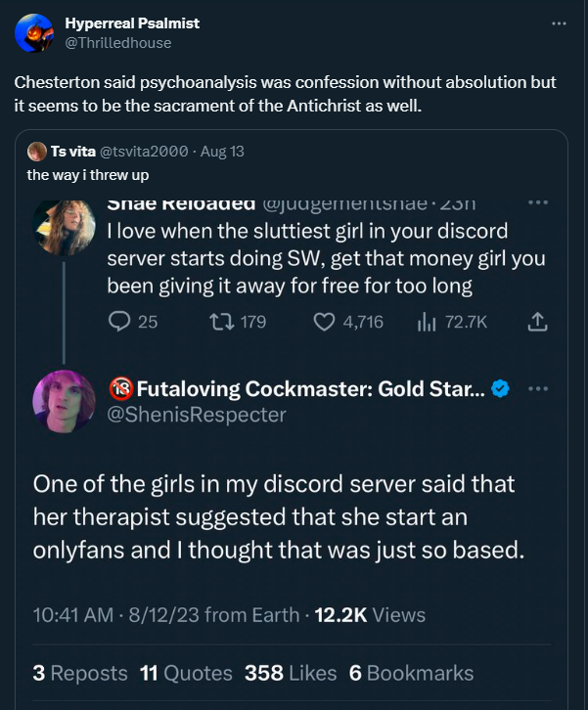Like the tweet with 4,716 hearts
588x710 pixels.
pyautogui.click(x=325, y=321)
